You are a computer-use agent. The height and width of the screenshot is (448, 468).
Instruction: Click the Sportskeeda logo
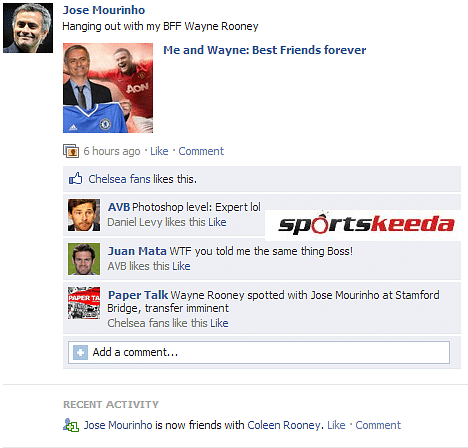coord(366,224)
